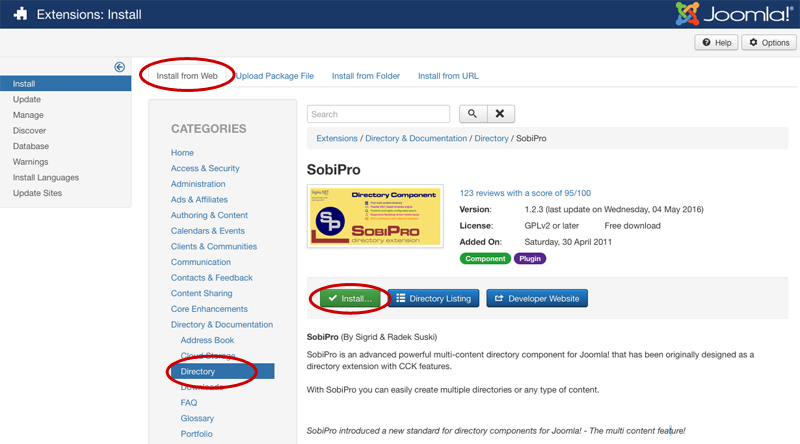
Task: Open Ads & Affiliates category
Action: [x=199, y=200]
